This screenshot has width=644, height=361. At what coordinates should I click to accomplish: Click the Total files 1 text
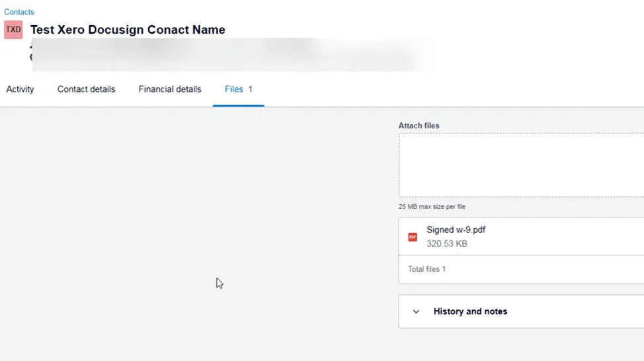coord(426,269)
